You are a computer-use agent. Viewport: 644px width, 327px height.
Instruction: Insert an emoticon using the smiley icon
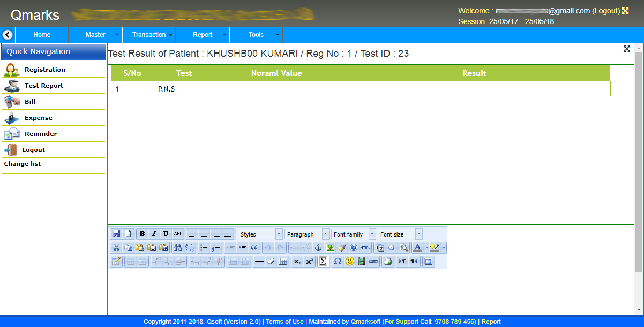[x=349, y=261]
